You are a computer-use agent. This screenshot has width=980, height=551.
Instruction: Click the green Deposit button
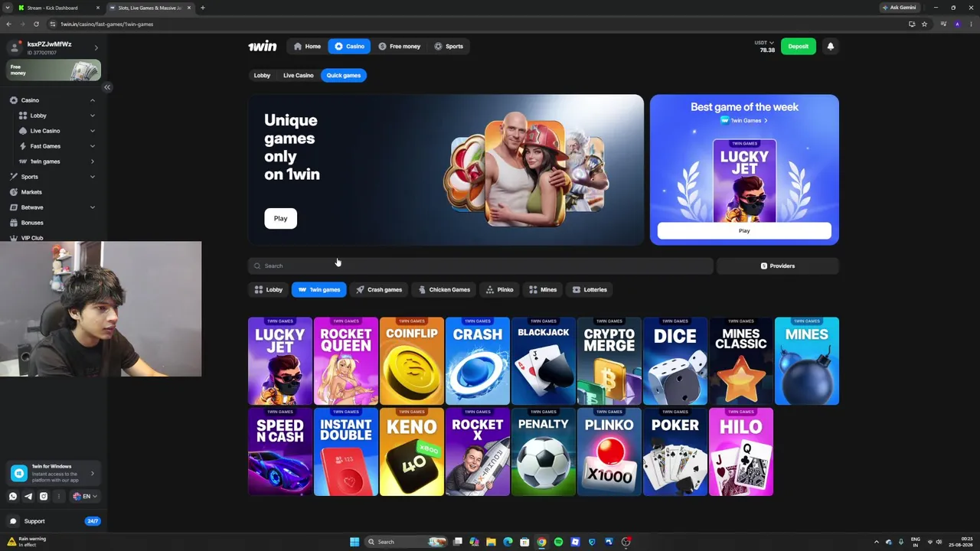tap(798, 46)
